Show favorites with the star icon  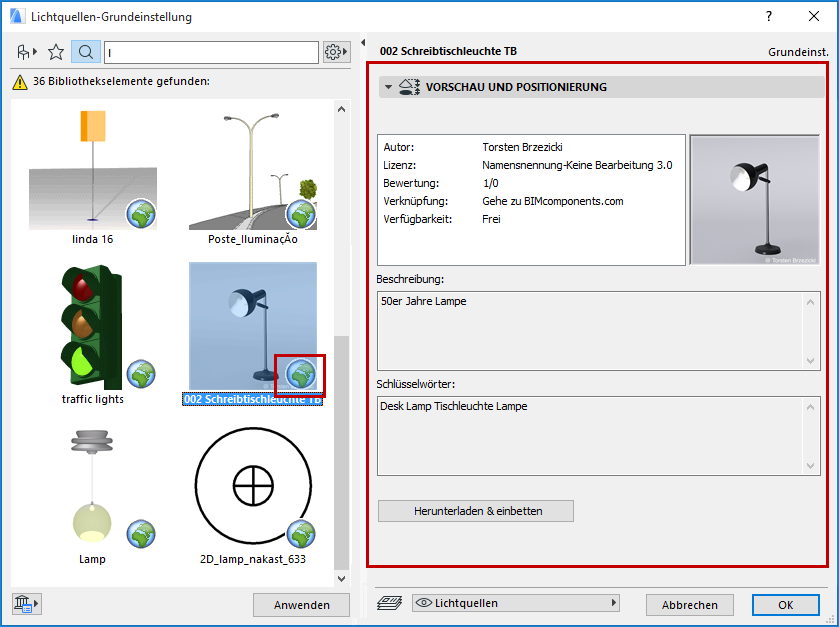pyautogui.click(x=56, y=52)
